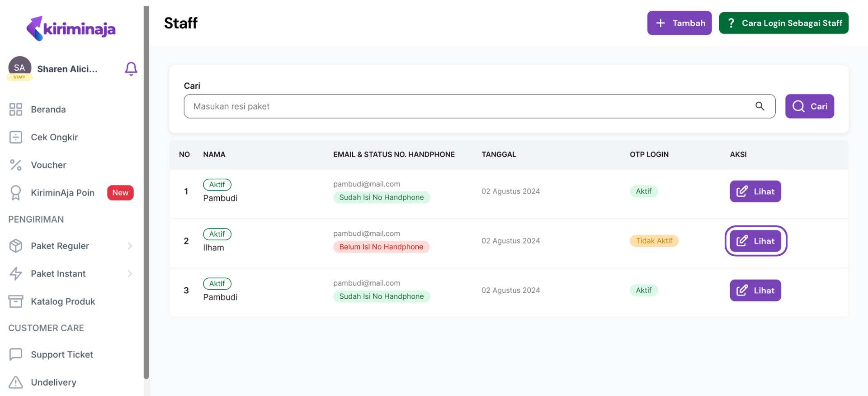This screenshot has width=868, height=396.
Task: Open Cara Login Sebagai Staff help
Action: tap(784, 23)
